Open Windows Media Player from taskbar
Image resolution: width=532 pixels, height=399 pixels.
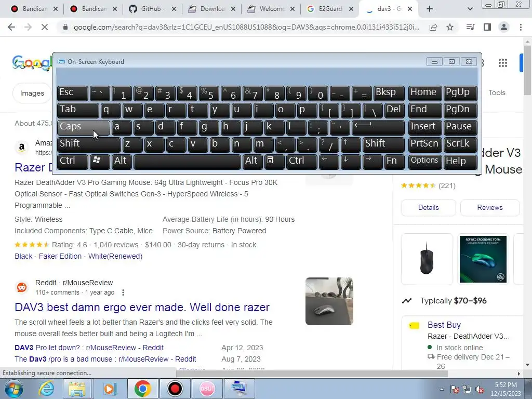pos(109,389)
